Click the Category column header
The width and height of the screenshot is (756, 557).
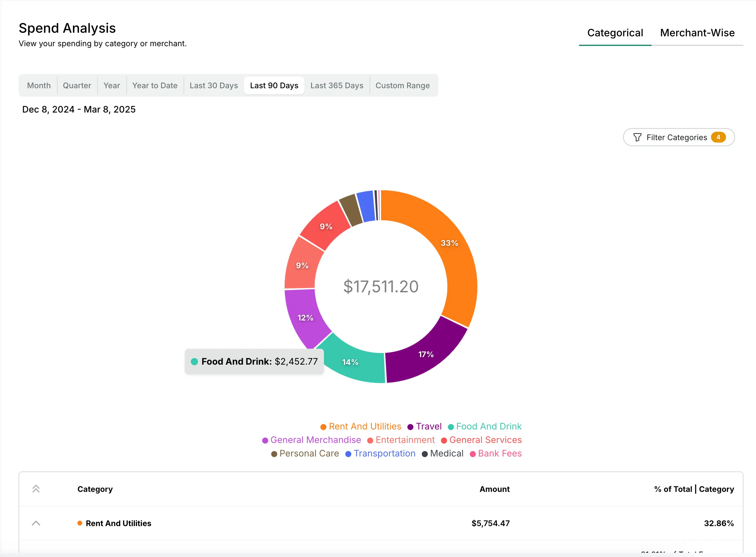(95, 489)
